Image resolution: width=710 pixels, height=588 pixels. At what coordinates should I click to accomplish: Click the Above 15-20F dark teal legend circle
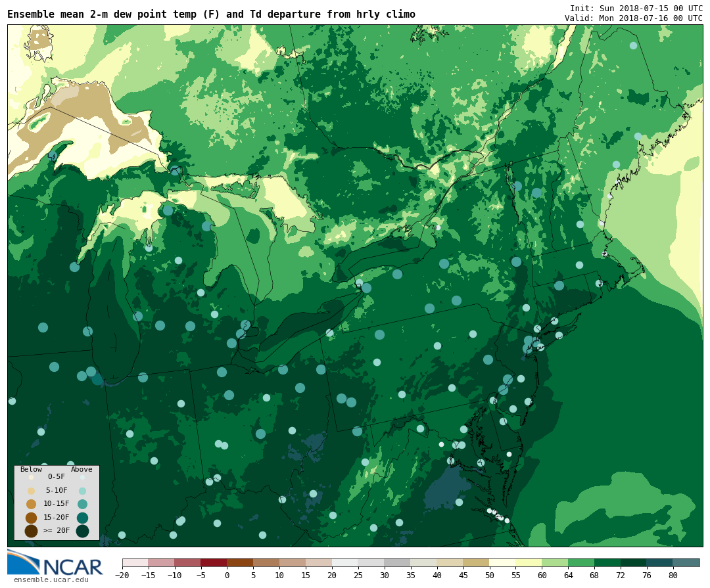82,518
